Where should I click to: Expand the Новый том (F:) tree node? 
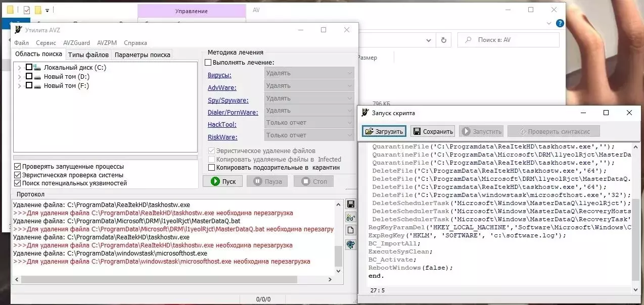[20, 86]
